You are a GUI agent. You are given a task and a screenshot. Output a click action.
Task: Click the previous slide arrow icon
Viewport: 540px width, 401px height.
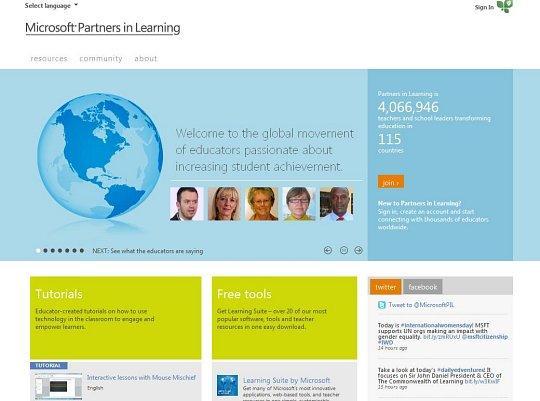[x=328, y=250]
